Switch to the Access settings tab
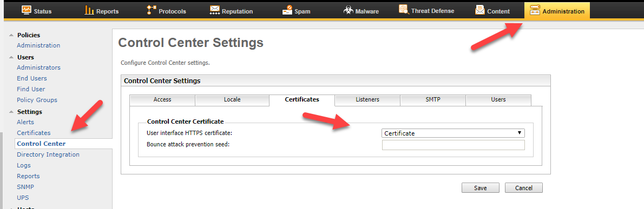Image resolution: width=644 pixels, height=209 pixels. pyautogui.click(x=162, y=99)
